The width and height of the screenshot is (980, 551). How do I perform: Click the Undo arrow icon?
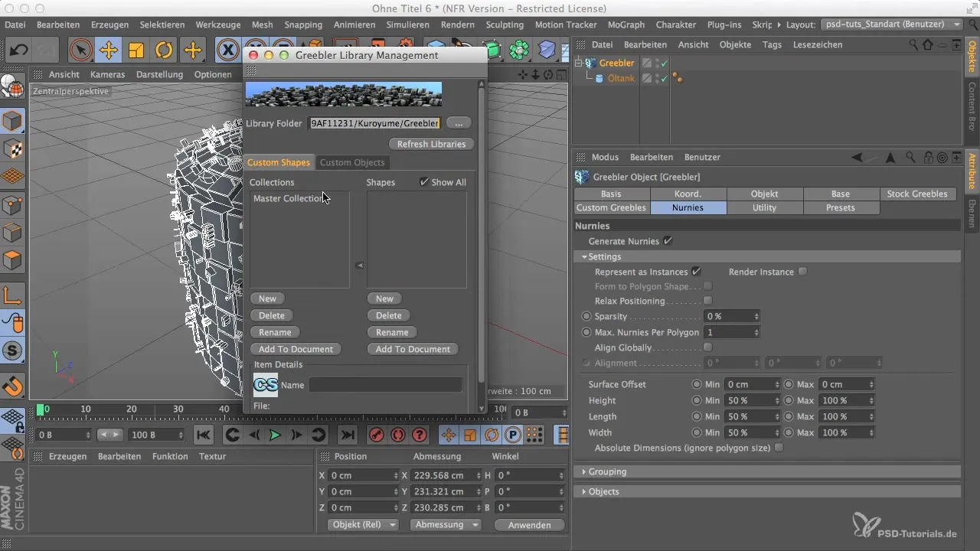pos(18,51)
